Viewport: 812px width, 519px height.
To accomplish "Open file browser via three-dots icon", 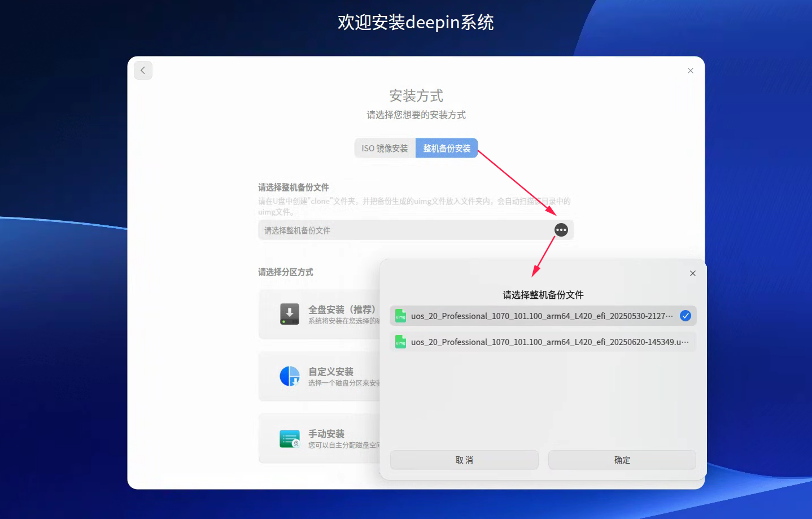I will coord(561,230).
